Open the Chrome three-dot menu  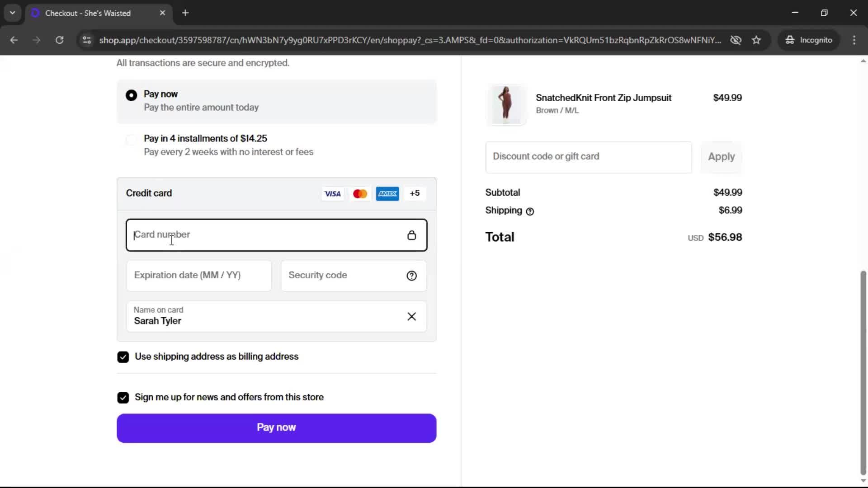coord(854,40)
